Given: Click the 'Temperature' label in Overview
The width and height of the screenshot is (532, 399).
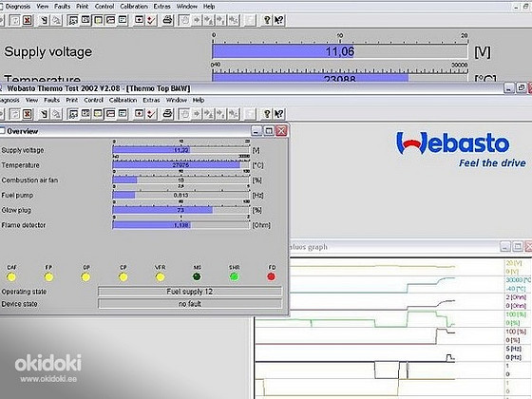Looking at the screenshot, I should 20,165.
